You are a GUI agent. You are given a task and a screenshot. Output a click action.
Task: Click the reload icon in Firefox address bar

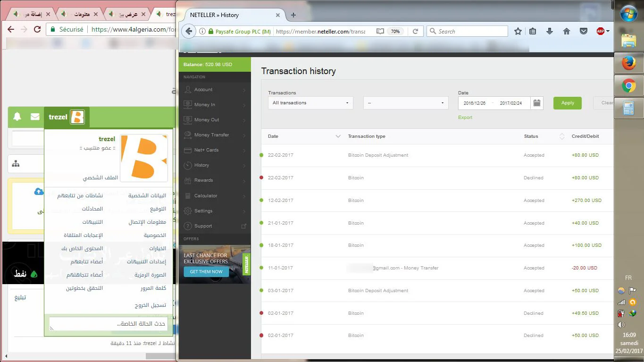pyautogui.click(x=415, y=31)
